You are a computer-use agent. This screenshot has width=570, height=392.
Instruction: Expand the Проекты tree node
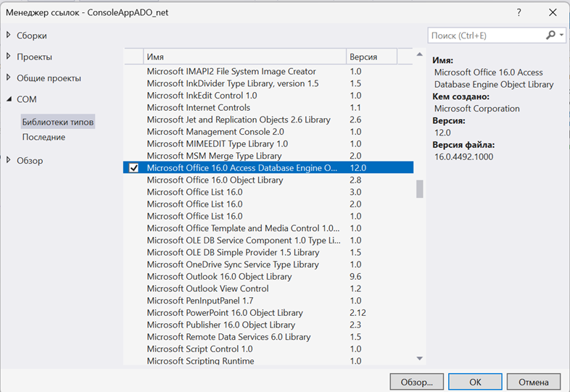(x=9, y=57)
